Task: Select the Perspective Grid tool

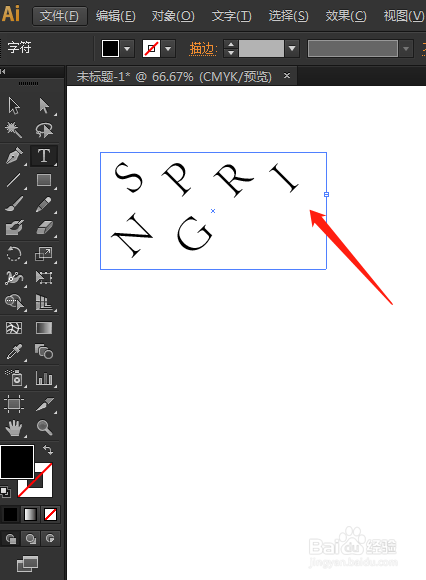Action: pyautogui.click(x=44, y=302)
